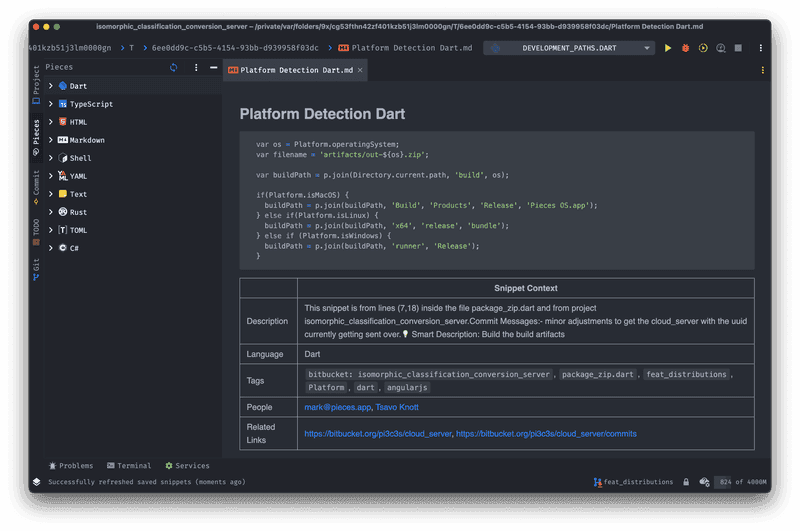This screenshot has height=531, width=800.
Task: Click the C# language icon
Action: [63, 248]
